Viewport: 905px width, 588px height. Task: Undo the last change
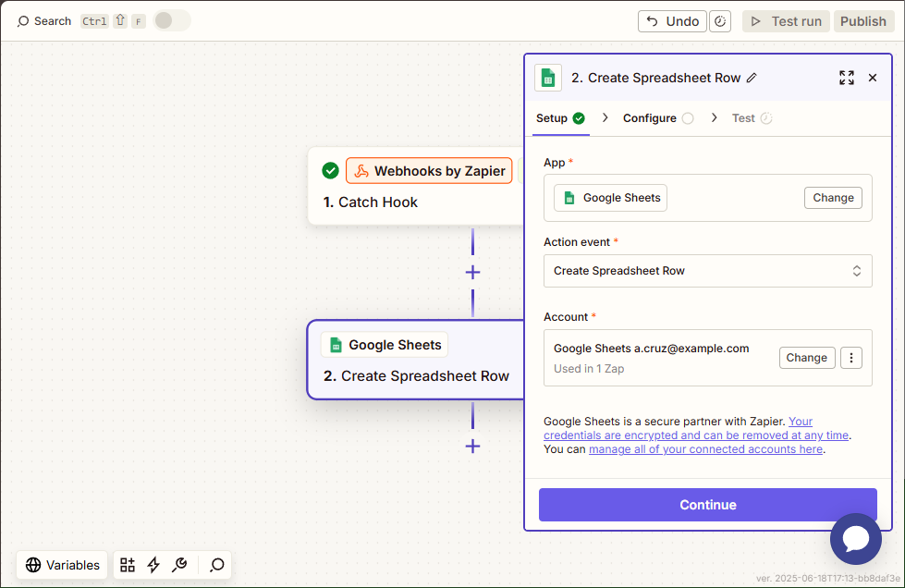(672, 21)
